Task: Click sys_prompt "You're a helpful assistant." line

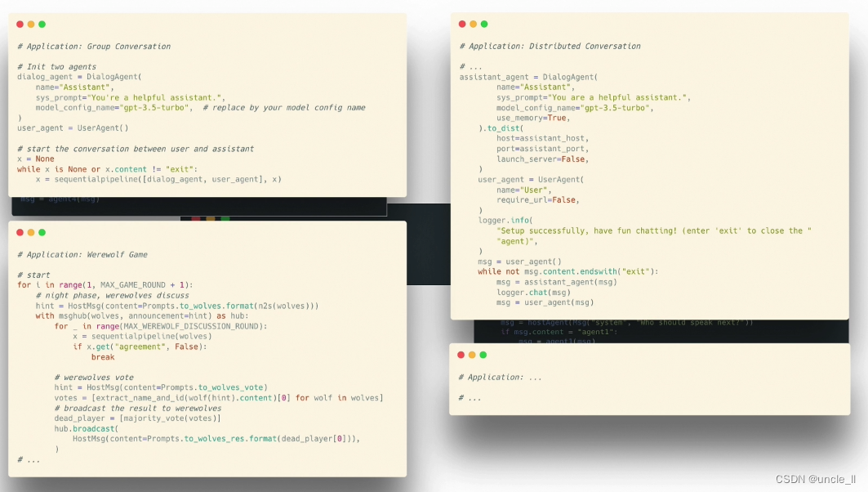Action: click(x=130, y=97)
